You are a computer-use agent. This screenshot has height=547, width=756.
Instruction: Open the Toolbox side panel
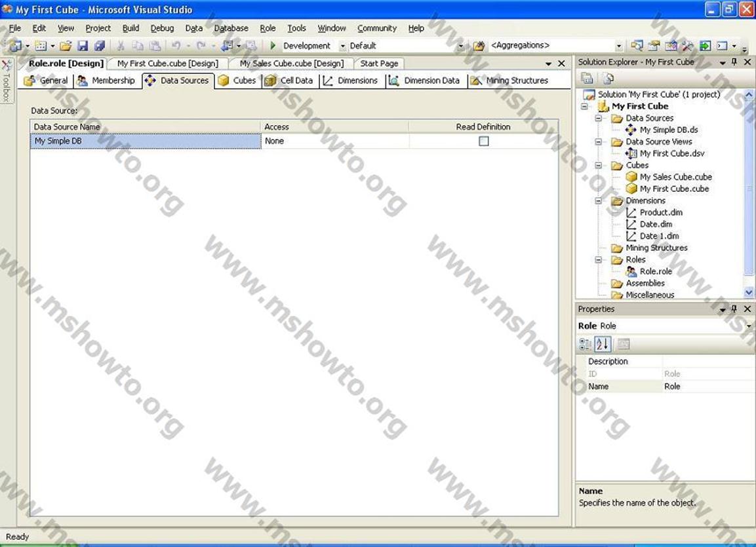[7, 80]
